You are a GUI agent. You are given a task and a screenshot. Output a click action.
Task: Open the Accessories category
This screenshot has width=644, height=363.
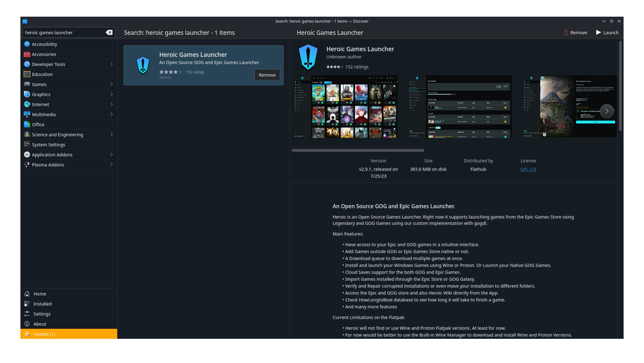pyautogui.click(x=44, y=54)
